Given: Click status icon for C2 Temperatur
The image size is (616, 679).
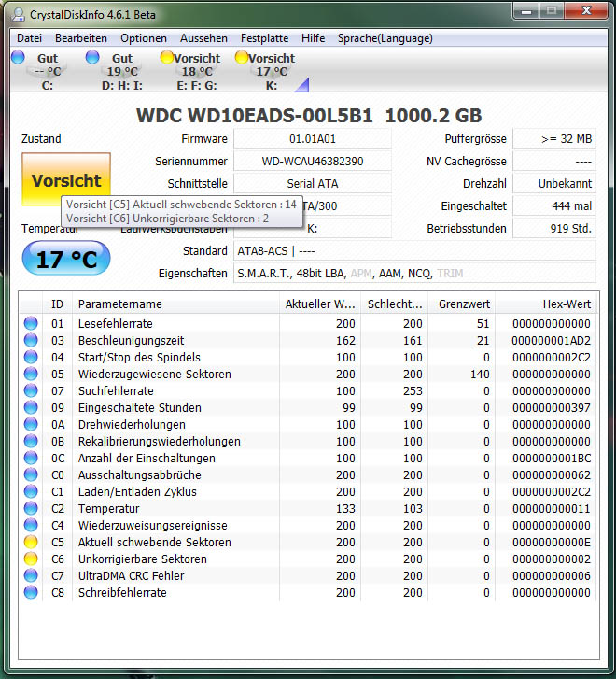Looking at the screenshot, I should coord(31,508).
